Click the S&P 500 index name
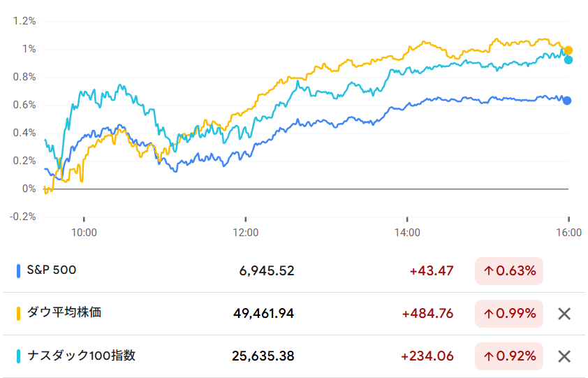 [52, 270]
